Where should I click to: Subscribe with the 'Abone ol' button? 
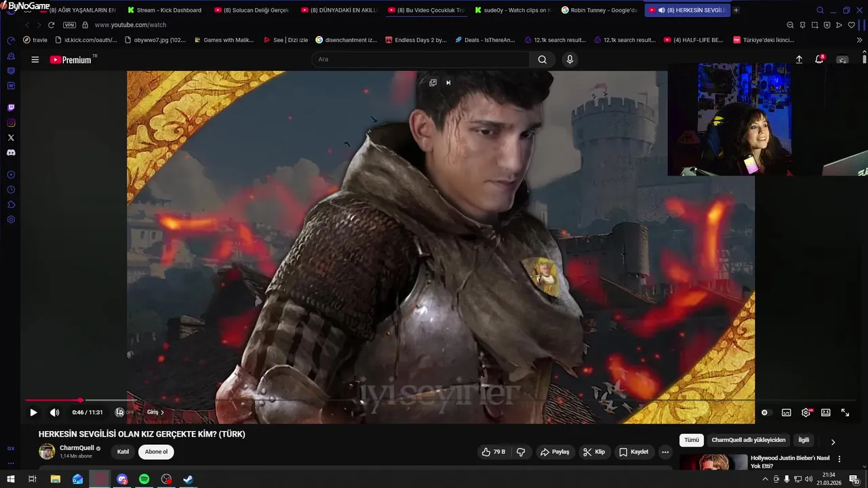[156, 452]
